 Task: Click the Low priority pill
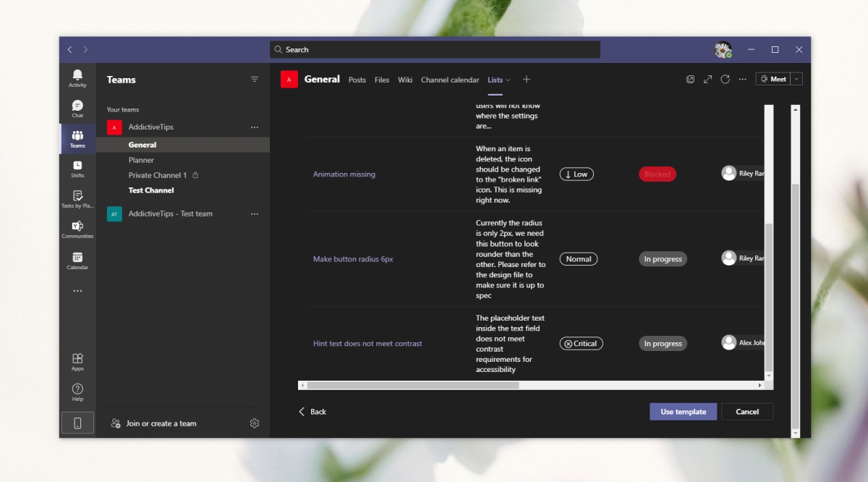click(576, 174)
